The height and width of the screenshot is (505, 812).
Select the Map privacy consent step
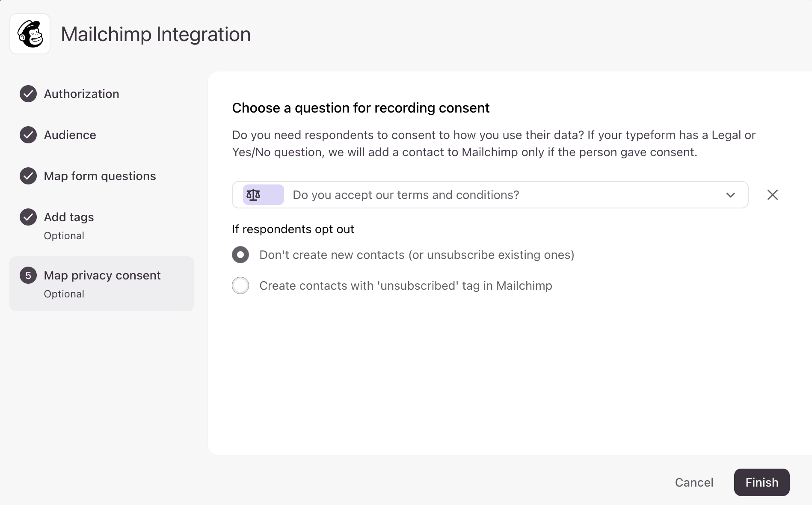pos(102,284)
